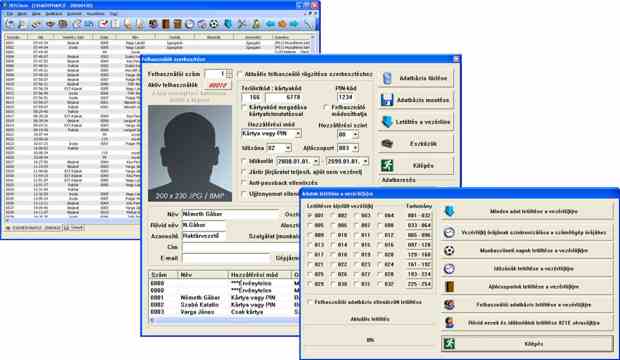Toggle the Járőr checkbox
Screen dimensions: 620x360
pos(244,172)
